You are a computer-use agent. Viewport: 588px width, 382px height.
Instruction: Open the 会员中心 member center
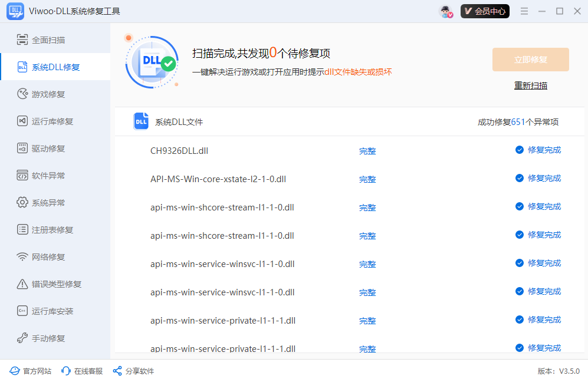485,11
